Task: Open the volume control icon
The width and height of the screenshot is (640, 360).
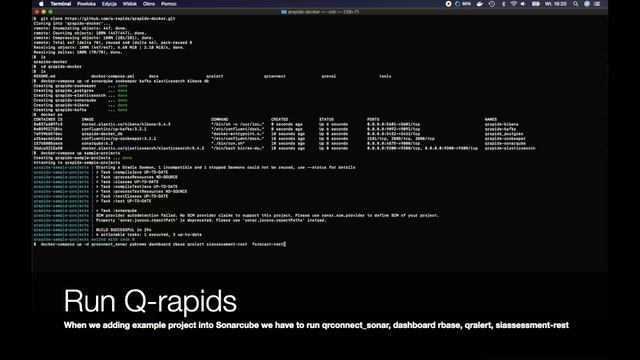Action: pyautogui.click(x=523, y=4)
